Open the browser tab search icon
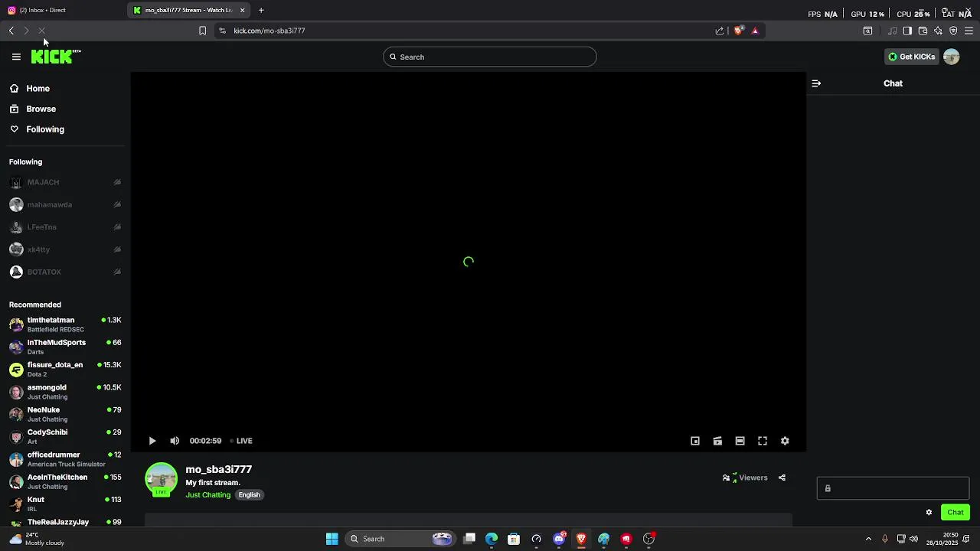980x551 pixels. point(867,31)
